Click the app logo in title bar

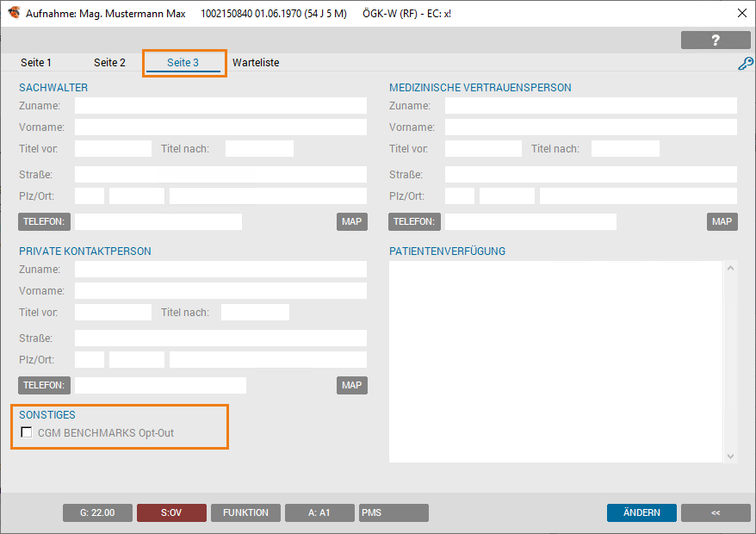pos(14,13)
